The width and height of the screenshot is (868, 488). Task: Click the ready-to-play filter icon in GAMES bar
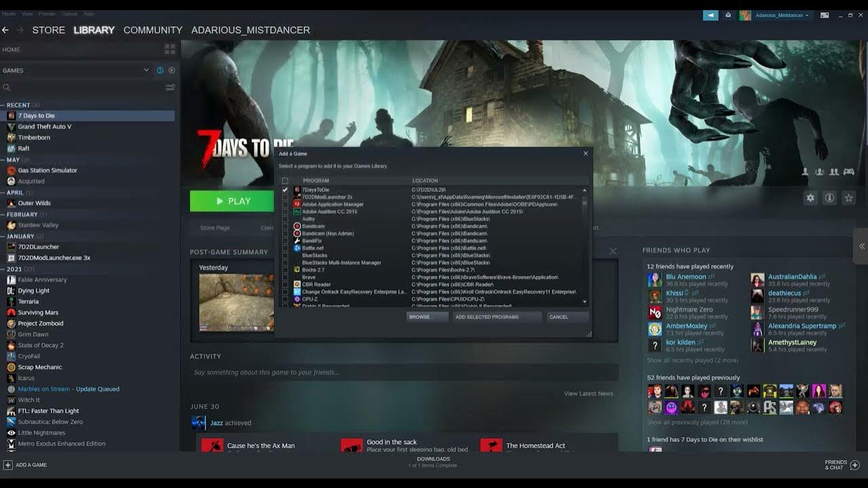point(172,70)
